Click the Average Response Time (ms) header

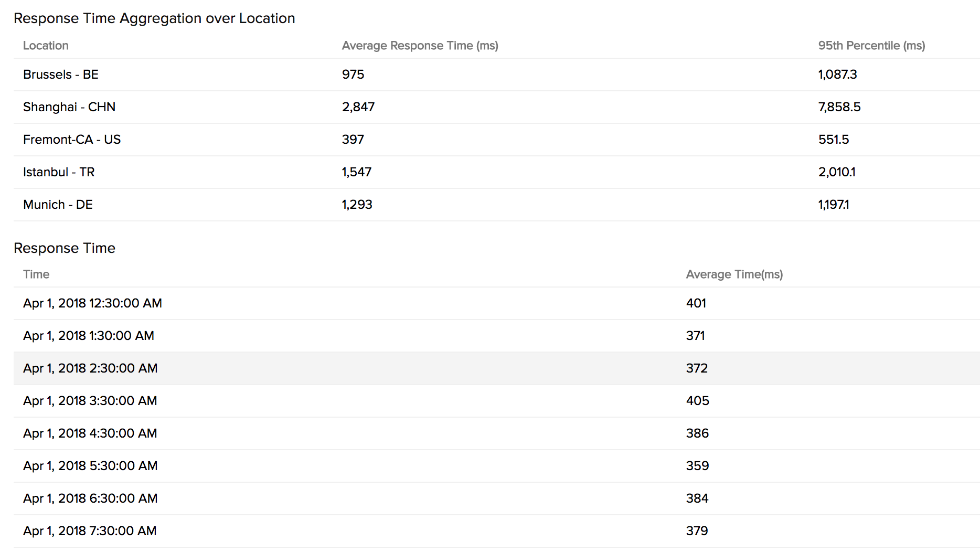(420, 46)
